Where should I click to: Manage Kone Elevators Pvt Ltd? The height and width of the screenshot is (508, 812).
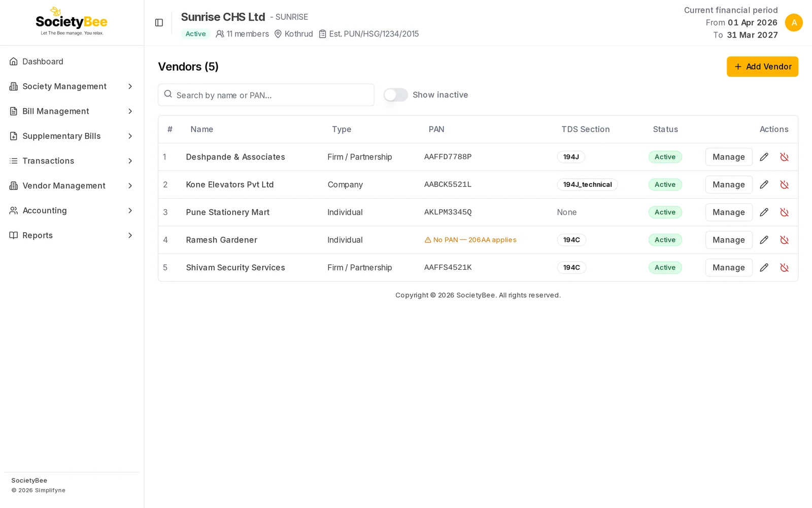(x=729, y=184)
